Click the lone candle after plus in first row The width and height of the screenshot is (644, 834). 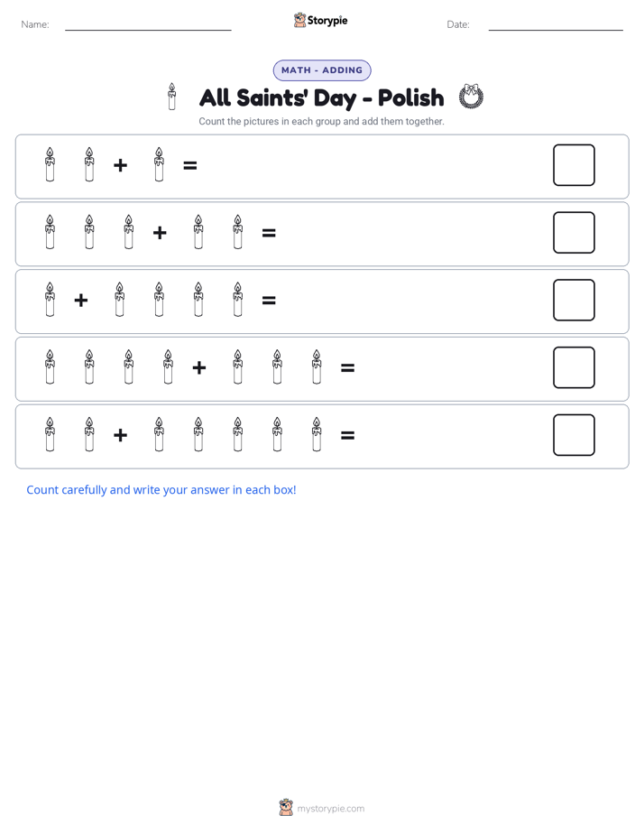159,164
